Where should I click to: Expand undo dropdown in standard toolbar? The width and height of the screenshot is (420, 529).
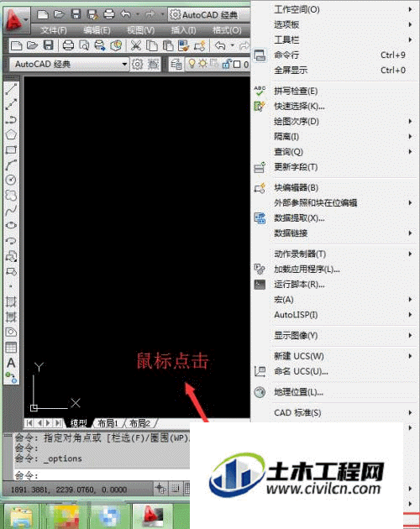click(232, 45)
